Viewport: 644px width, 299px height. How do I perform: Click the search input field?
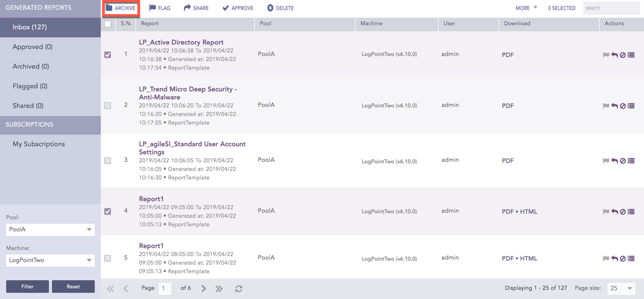(611, 8)
